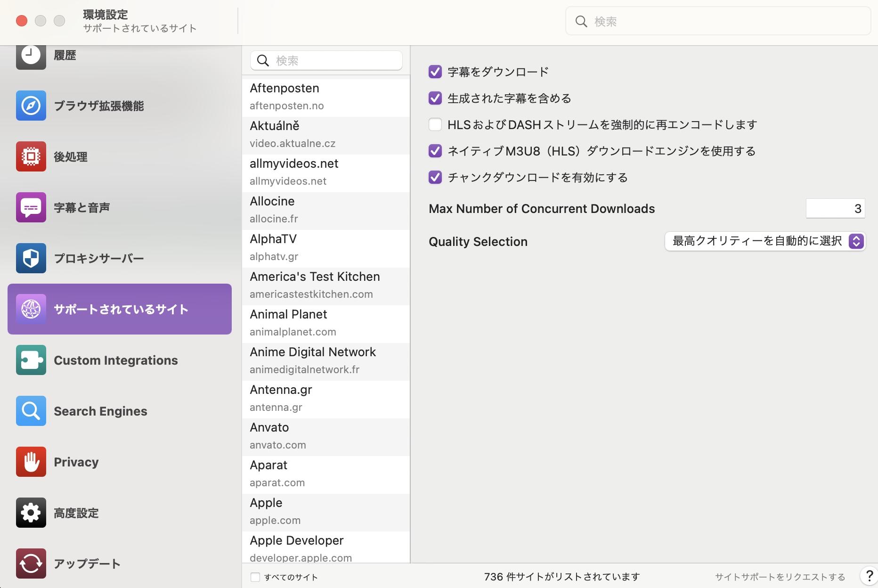Viewport: 878px width, 588px height.
Task: Select Antenna.gr in the site list
Action: [x=326, y=400]
